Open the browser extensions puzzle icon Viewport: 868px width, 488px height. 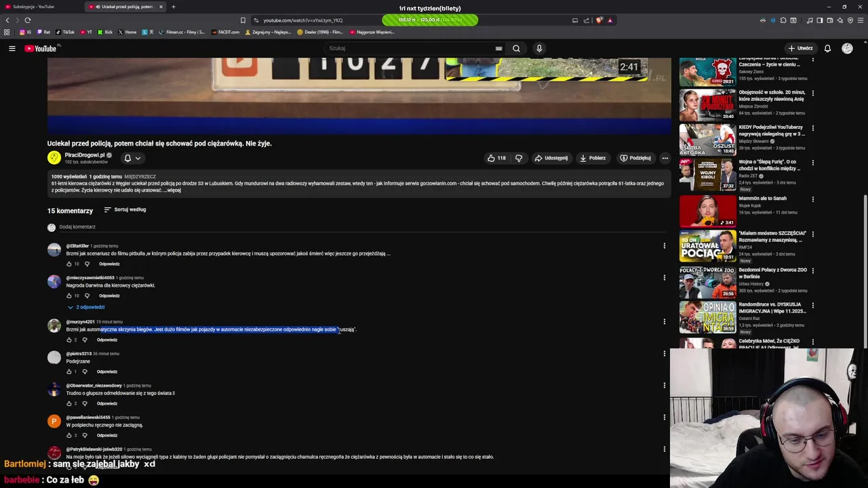click(783, 20)
